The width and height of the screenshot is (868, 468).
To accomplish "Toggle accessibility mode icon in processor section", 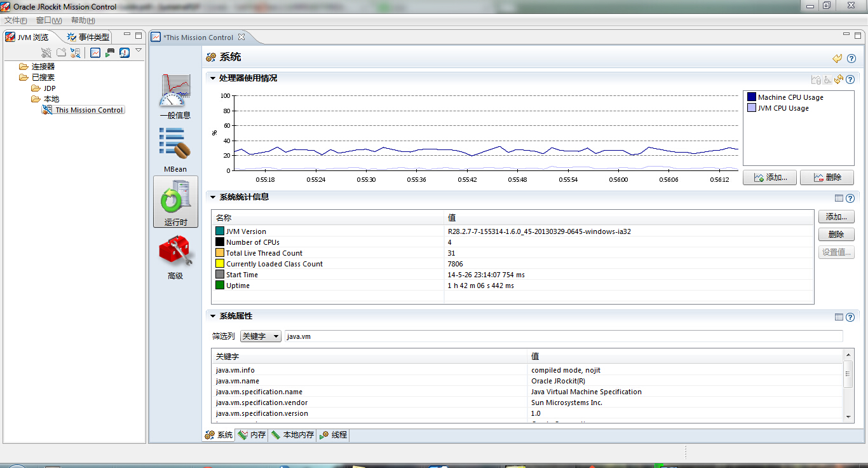I will coord(827,79).
